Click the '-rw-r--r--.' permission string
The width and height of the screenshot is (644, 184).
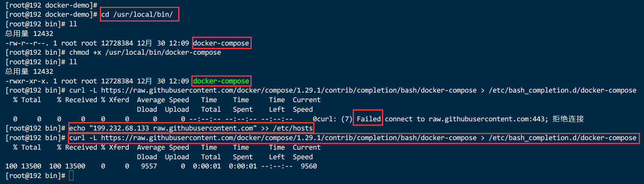point(27,43)
